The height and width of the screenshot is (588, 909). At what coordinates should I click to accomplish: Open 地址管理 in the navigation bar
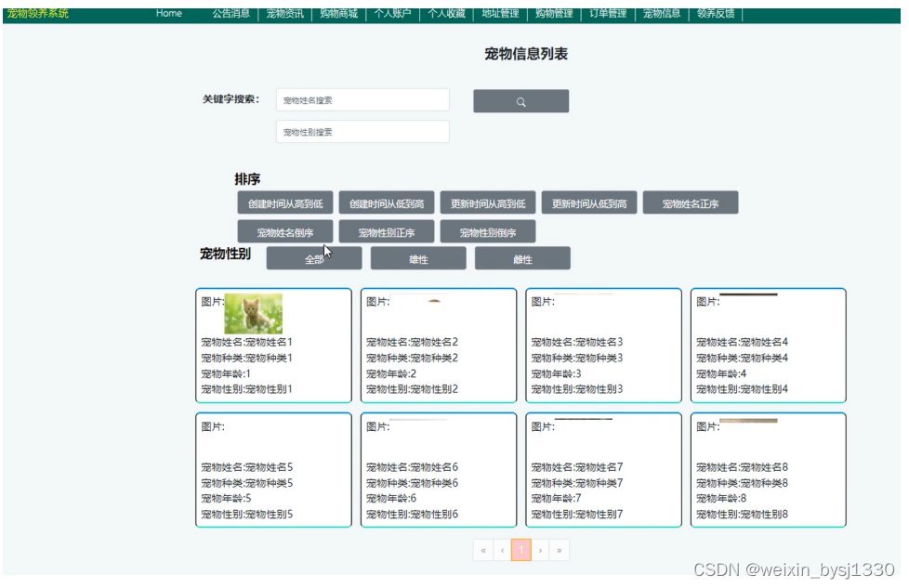tap(500, 13)
